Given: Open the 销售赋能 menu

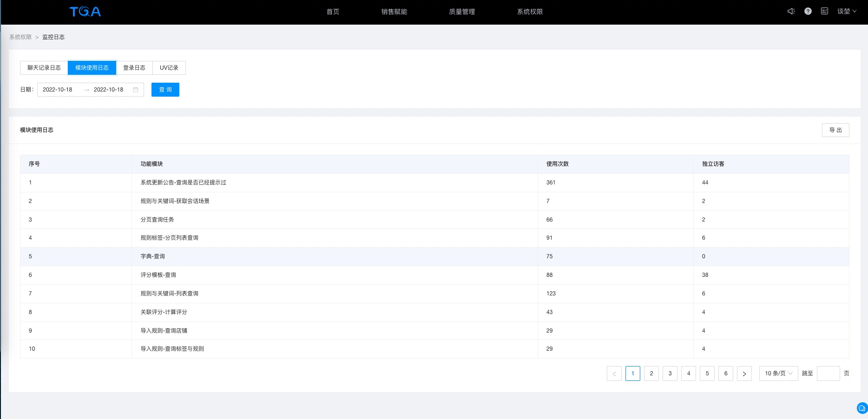Looking at the screenshot, I should coord(394,12).
